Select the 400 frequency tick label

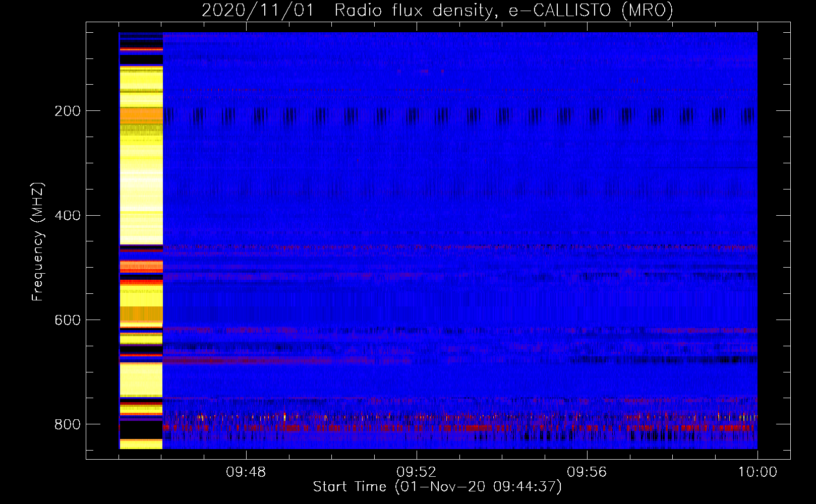coord(68,215)
